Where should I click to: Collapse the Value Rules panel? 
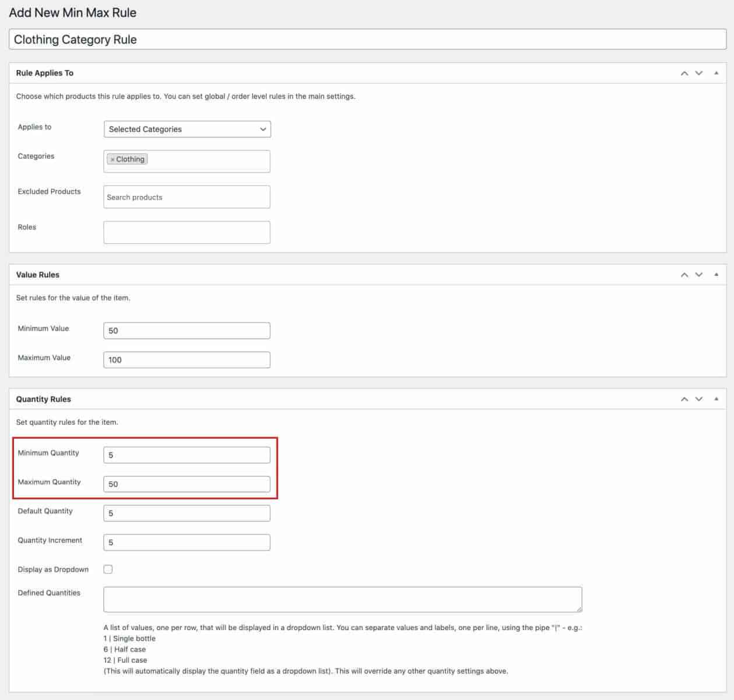(x=717, y=274)
